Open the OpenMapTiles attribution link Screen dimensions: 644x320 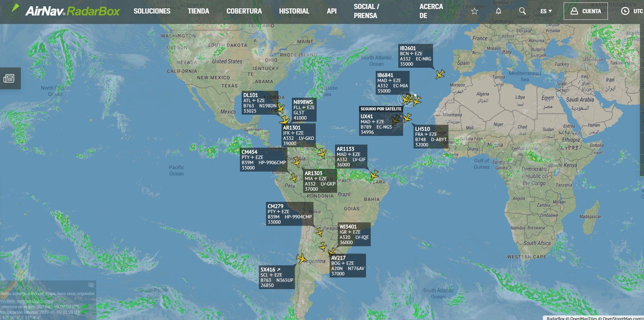584,318
